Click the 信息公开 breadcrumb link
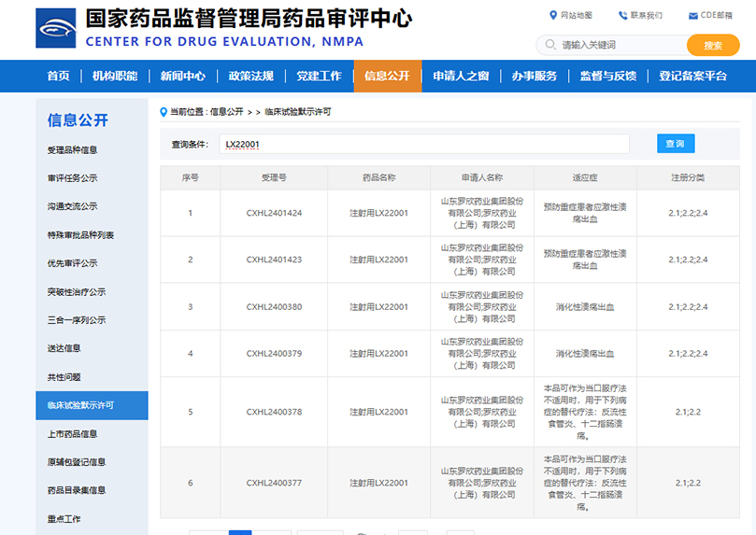Screen dimensions: 756x535 [x=226, y=111]
